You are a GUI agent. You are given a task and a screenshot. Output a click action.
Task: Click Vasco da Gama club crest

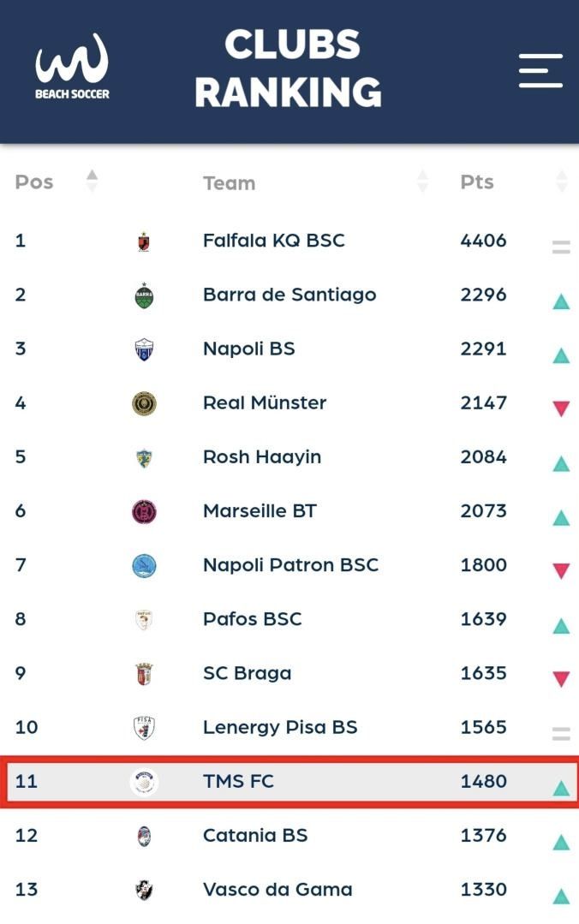click(144, 891)
